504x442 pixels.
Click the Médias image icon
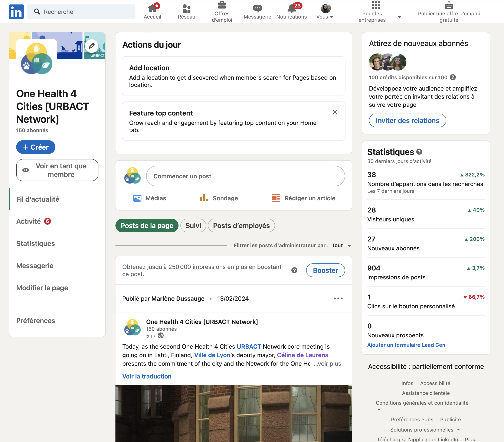coord(137,198)
